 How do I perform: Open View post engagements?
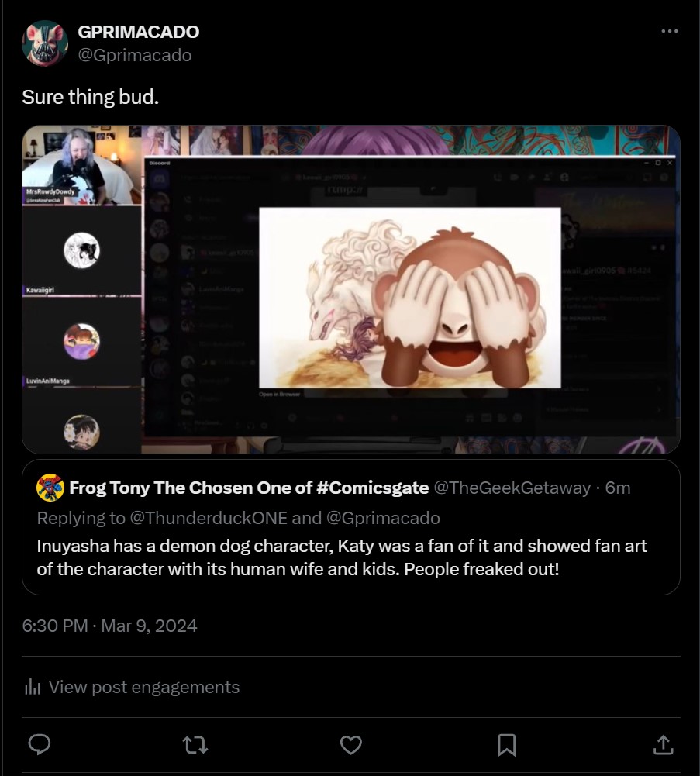[143, 687]
